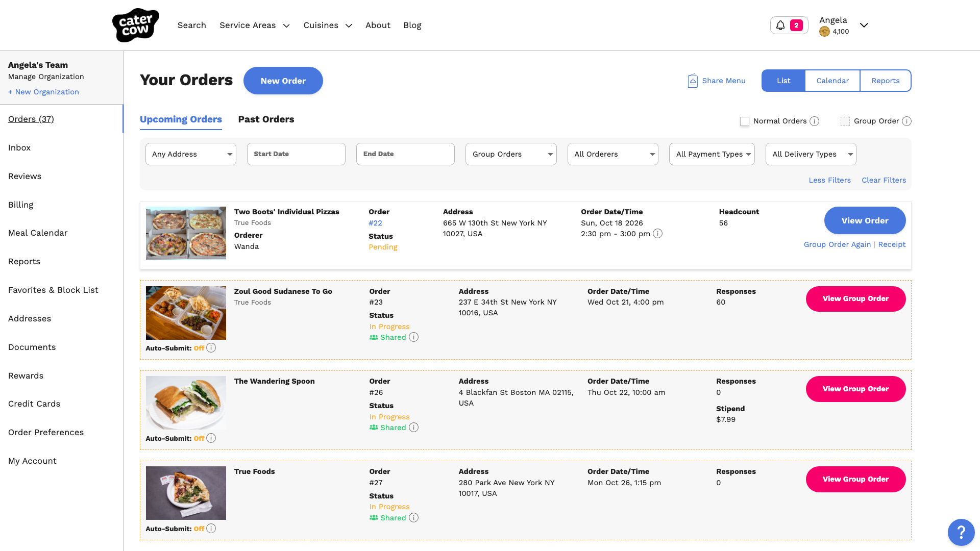
Task: Open the Angela account dropdown chevron
Action: (x=864, y=25)
